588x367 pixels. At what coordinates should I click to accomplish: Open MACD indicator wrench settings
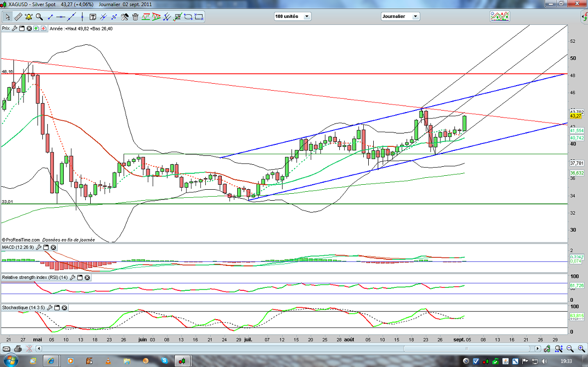38,247
